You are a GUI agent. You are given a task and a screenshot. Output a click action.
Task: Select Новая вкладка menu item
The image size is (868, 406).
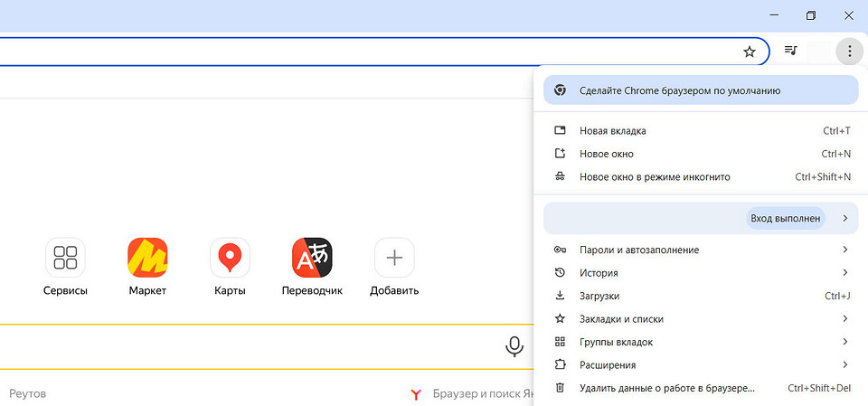click(x=701, y=131)
